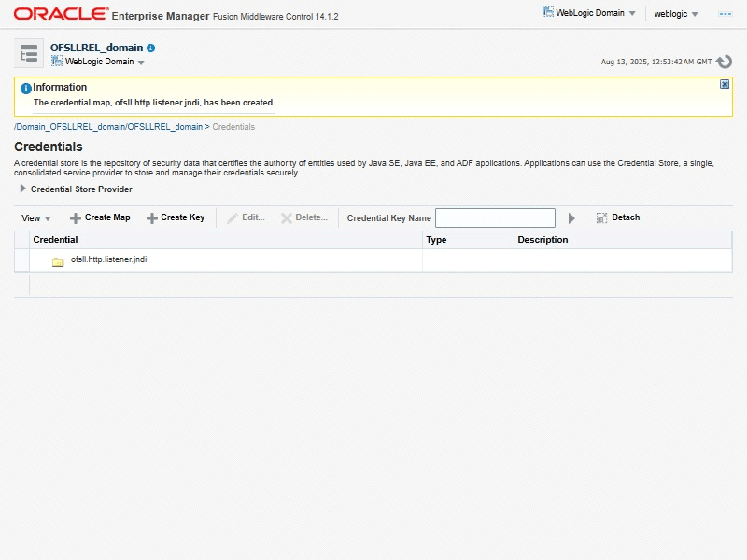Open the Domain_OFSLLREL_domain breadcrumb link
The width and height of the screenshot is (747, 560).
pos(108,127)
